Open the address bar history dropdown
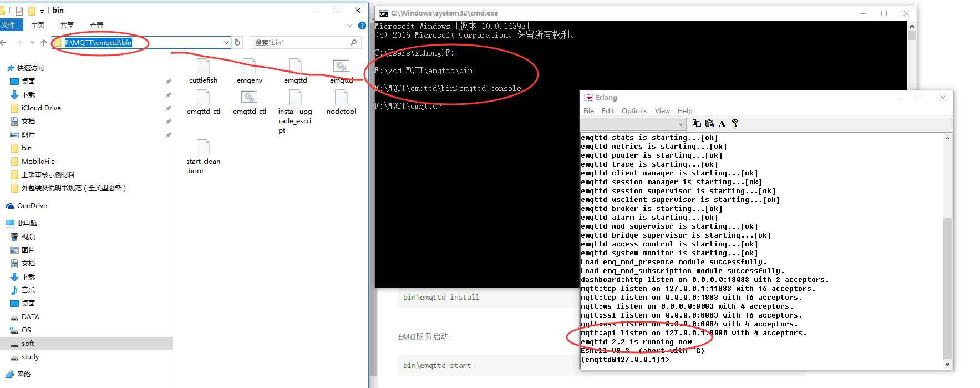980x388 pixels. click(226, 42)
